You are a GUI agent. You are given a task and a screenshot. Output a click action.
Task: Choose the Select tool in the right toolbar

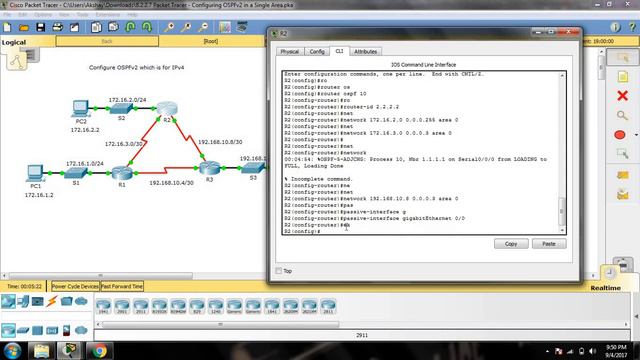[x=622, y=58]
